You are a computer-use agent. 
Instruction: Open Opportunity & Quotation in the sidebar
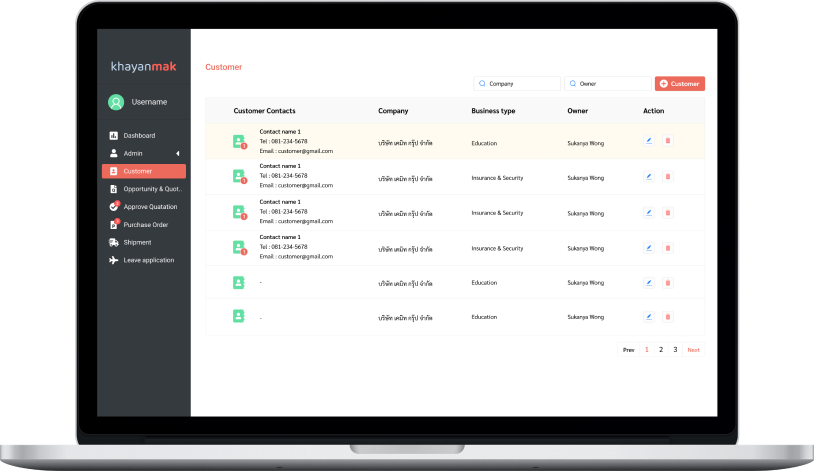[x=149, y=189]
